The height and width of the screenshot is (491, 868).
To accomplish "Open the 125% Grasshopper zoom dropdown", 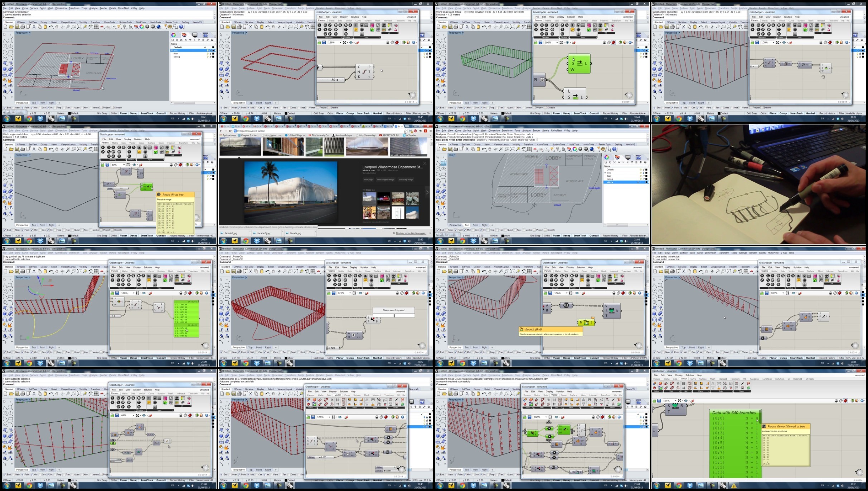I will [350, 293].
